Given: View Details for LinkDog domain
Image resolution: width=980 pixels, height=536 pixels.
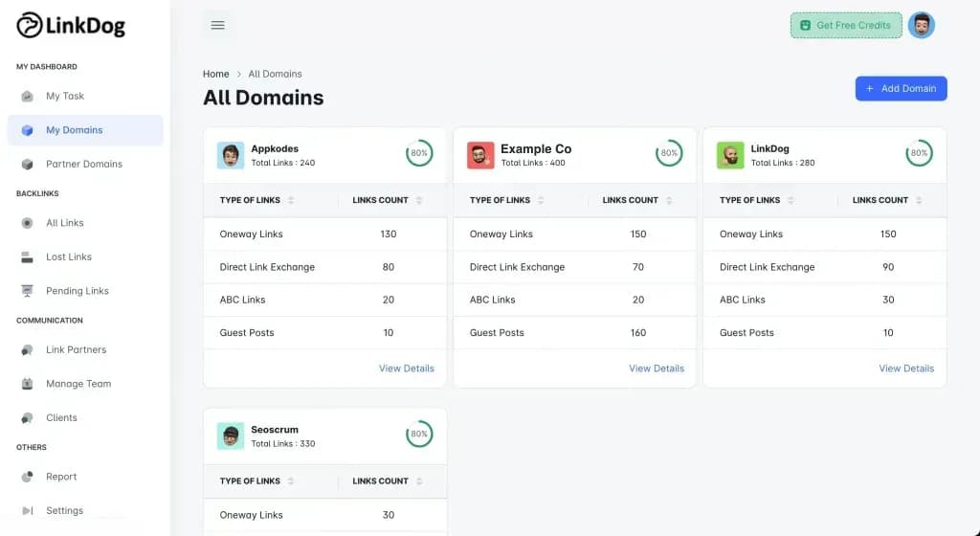Looking at the screenshot, I should (906, 368).
